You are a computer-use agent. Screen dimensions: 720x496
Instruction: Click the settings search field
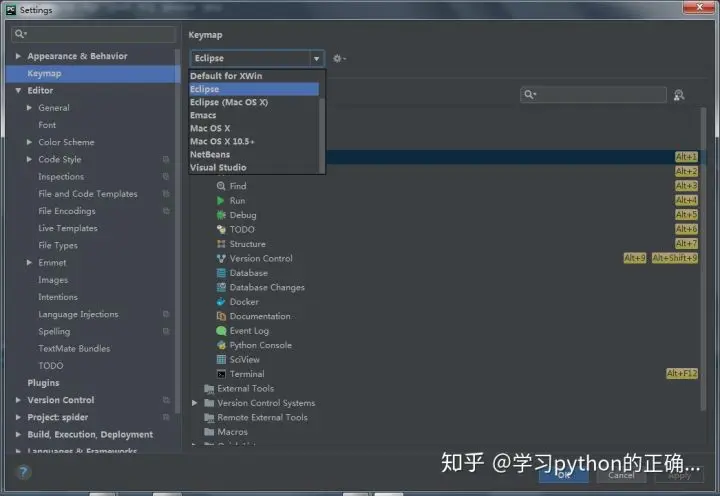[93, 34]
